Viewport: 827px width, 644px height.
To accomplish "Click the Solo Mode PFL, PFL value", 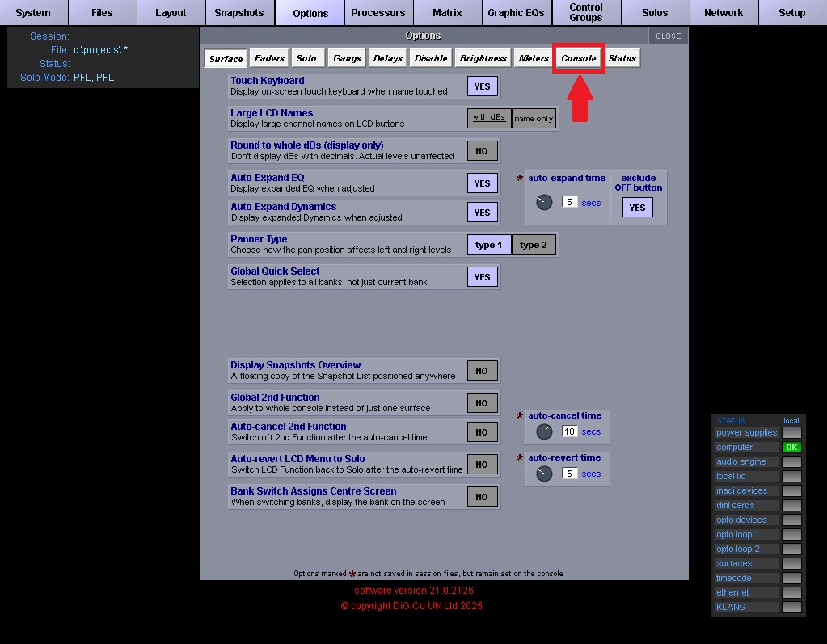I will tap(93, 78).
